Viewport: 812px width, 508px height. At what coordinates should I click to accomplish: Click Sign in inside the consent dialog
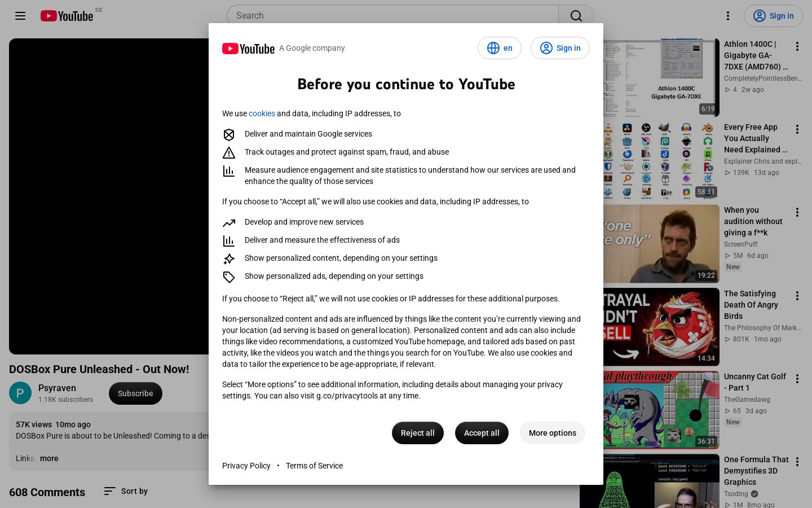tap(560, 48)
